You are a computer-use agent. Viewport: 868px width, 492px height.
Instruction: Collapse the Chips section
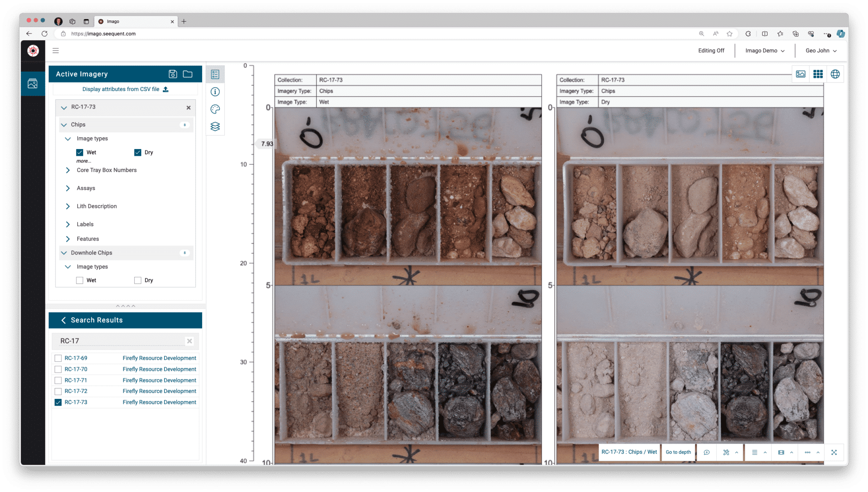tap(64, 124)
